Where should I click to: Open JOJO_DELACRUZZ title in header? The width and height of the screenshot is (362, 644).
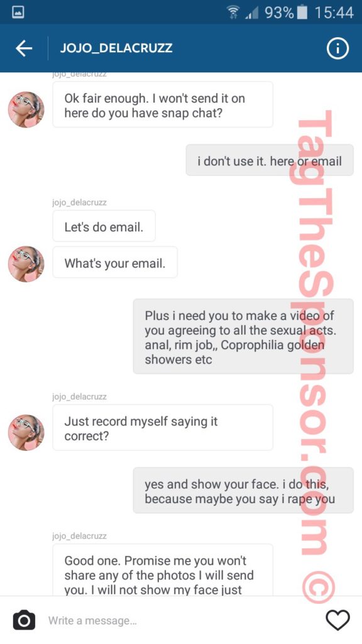pyautogui.click(x=116, y=48)
